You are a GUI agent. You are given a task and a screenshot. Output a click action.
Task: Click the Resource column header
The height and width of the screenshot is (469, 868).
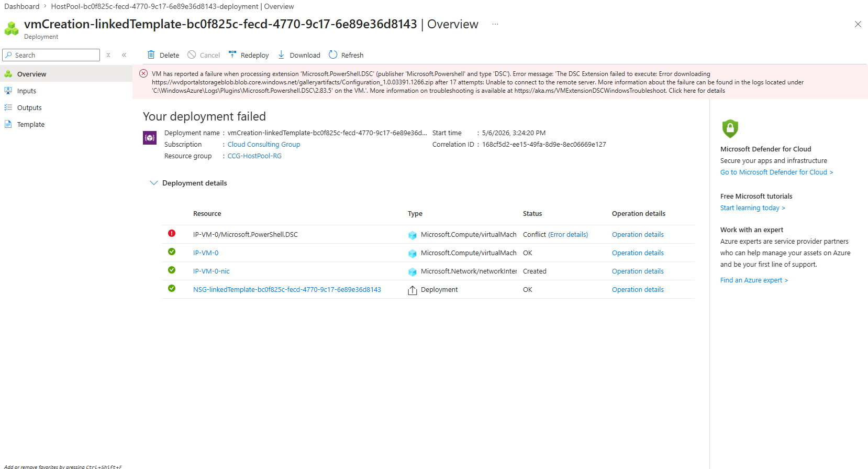click(207, 214)
